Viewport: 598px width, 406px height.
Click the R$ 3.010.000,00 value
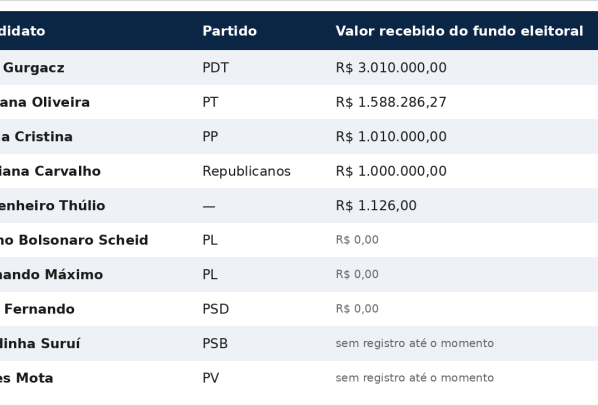coord(391,68)
